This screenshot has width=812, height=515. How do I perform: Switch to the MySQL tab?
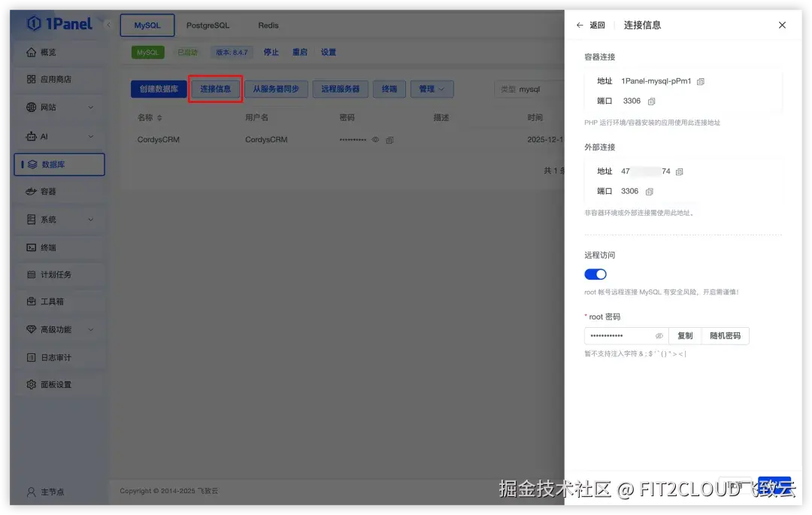147,26
